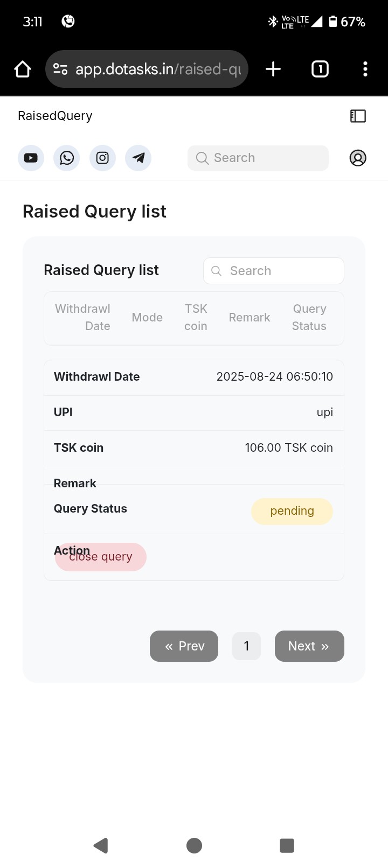This screenshot has height=868, width=388.
Task: Open the YouTube channel icon
Action: (31, 158)
